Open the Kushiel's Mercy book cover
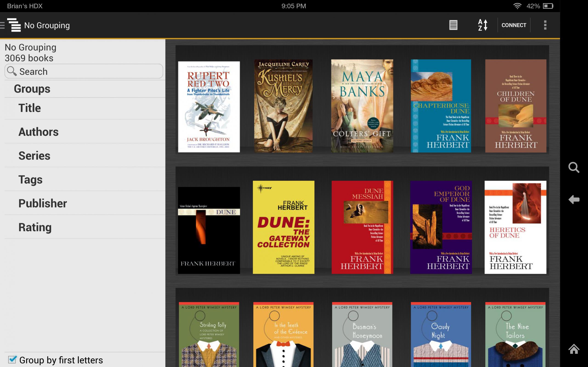Screen dimensions: 588x367 point(283,106)
